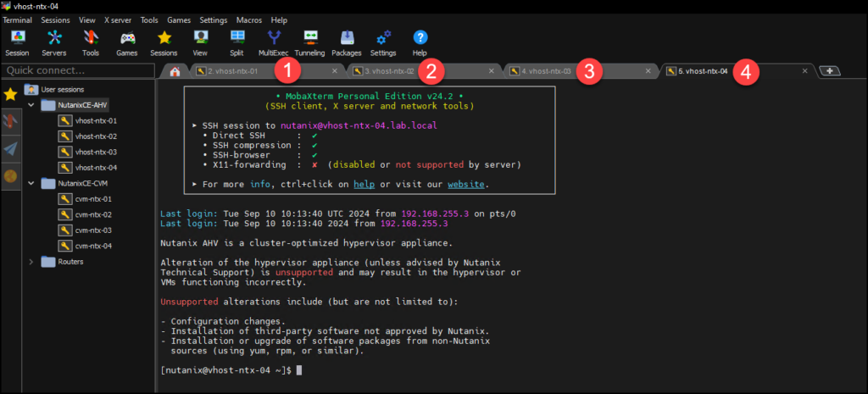Close the vhost-ntx-04 tab
The width and height of the screenshot is (868, 394).
tap(805, 71)
